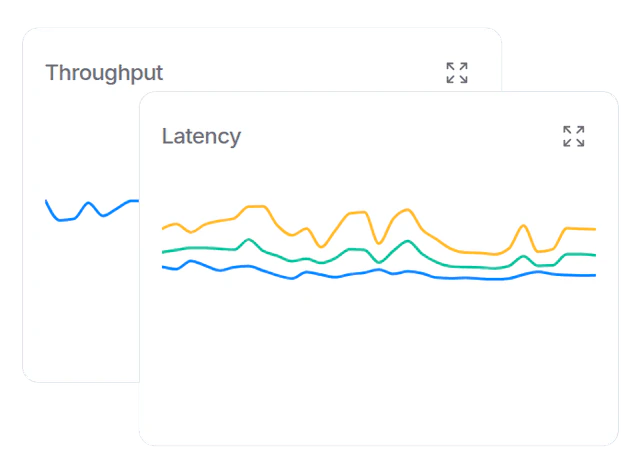
Task: Click left start of blue Latency line
Action: 163,267
